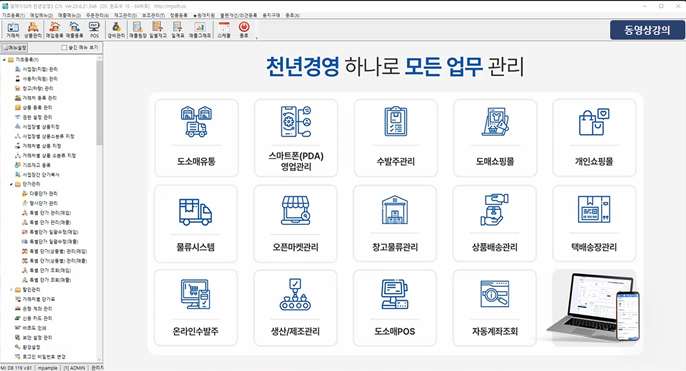Open the 스케쥴 calendar icon
This screenshot has height=371, width=686.
[x=224, y=30]
